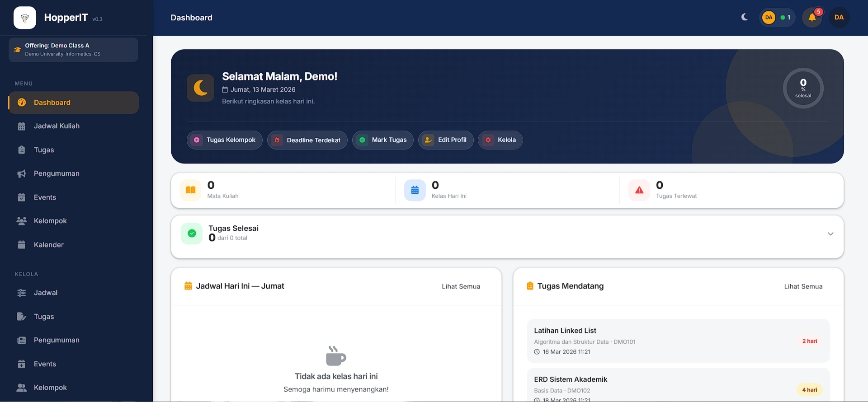868x402 pixels.
Task: Click the Tugas Terlewat warning icon
Action: click(x=639, y=190)
